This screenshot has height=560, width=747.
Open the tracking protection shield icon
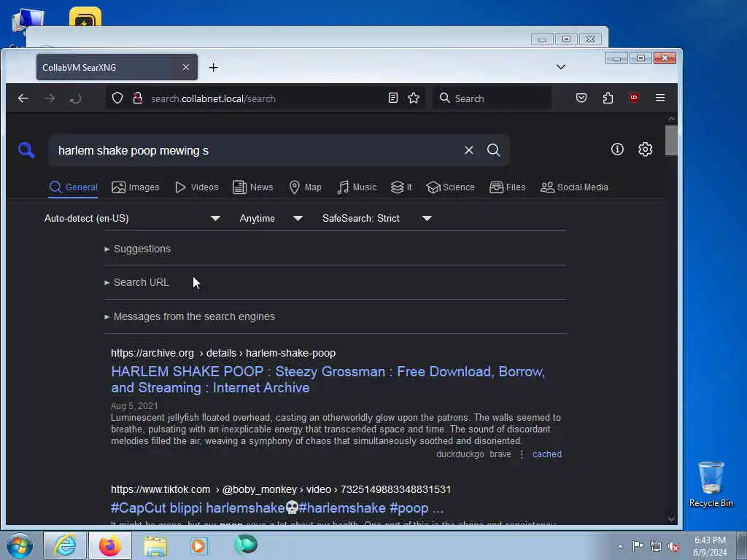[x=117, y=98]
